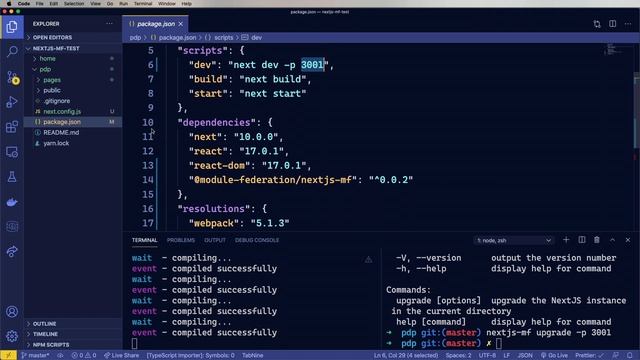Click the editor vertical scrollbar
The width and height of the screenshot is (640, 360).
click(636, 110)
